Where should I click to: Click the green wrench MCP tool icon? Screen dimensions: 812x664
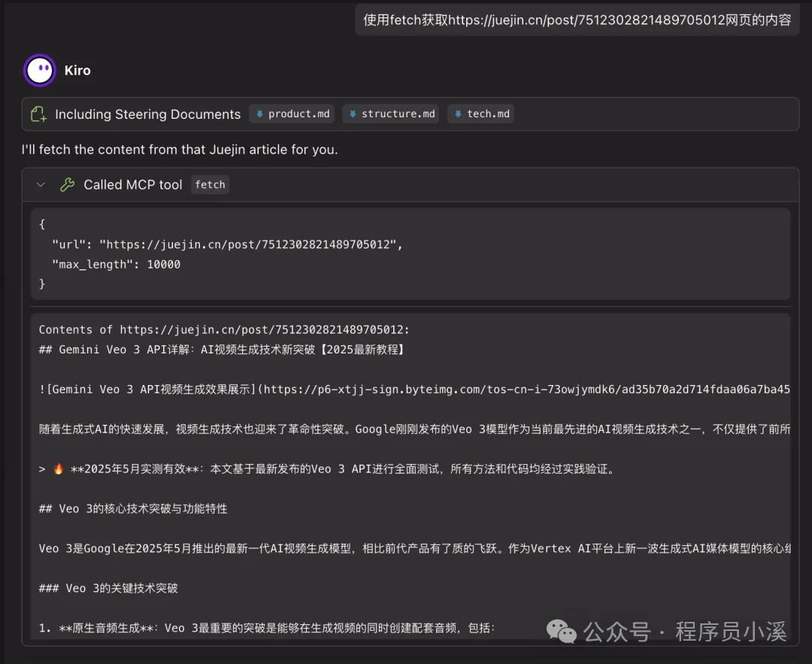click(67, 184)
